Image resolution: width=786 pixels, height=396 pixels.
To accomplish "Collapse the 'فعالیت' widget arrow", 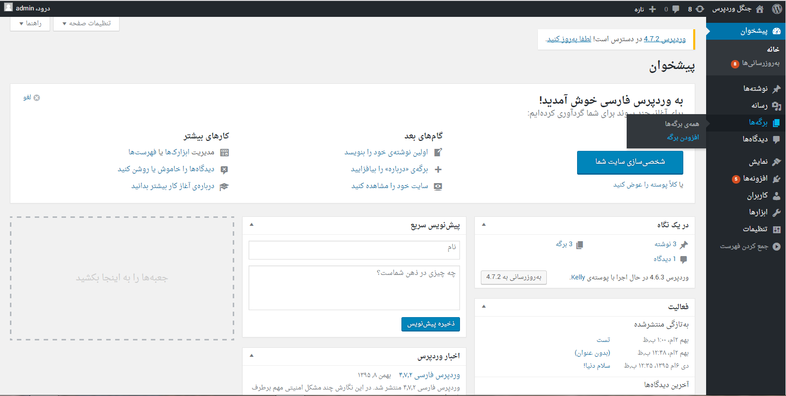I will (484, 306).
